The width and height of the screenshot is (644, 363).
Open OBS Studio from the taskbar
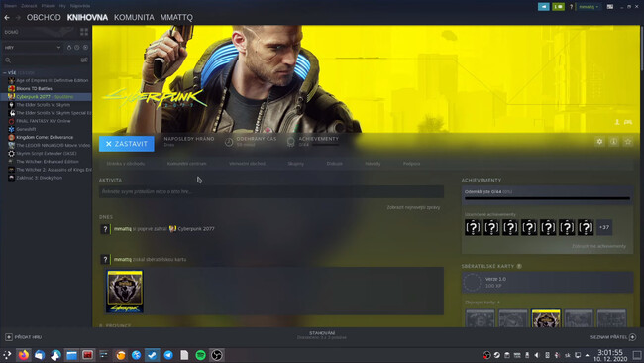click(x=217, y=355)
